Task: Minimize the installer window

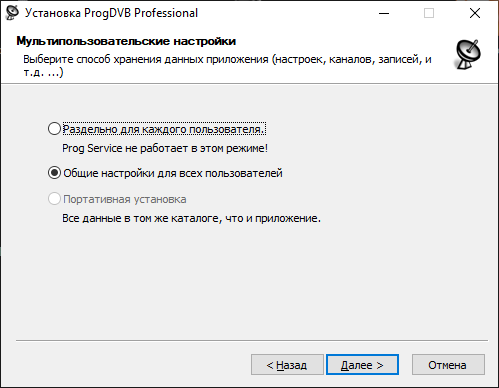Action: (384, 13)
